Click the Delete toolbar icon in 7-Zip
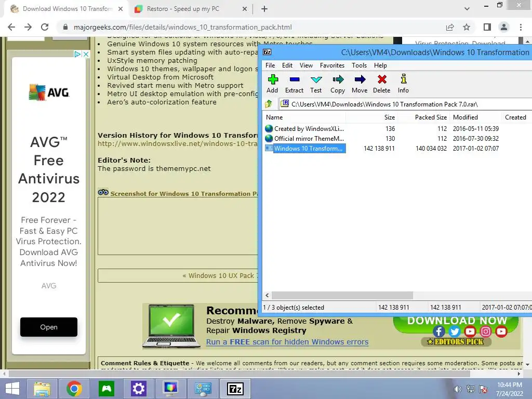Image resolution: width=532 pixels, height=399 pixels. click(x=382, y=84)
